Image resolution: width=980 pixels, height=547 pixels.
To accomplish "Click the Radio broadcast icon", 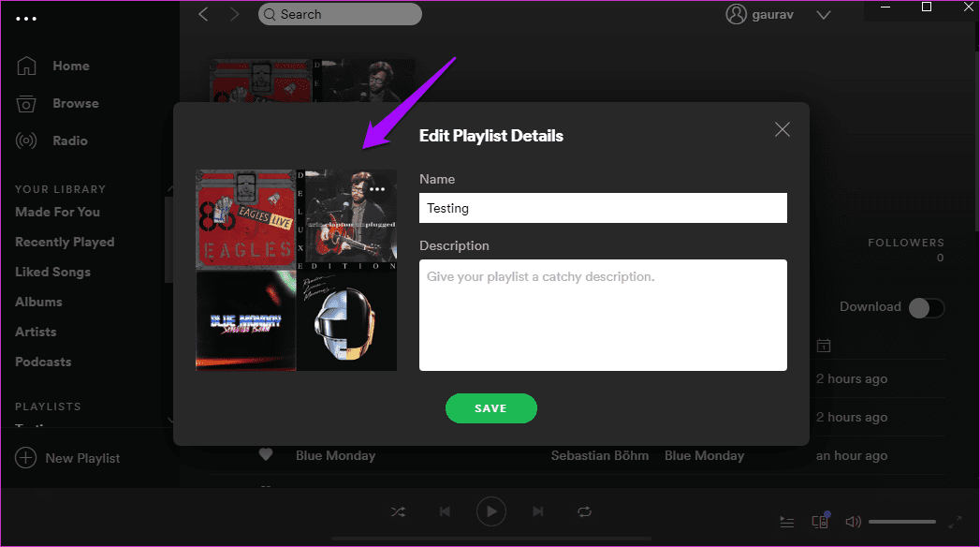I will click(x=26, y=140).
